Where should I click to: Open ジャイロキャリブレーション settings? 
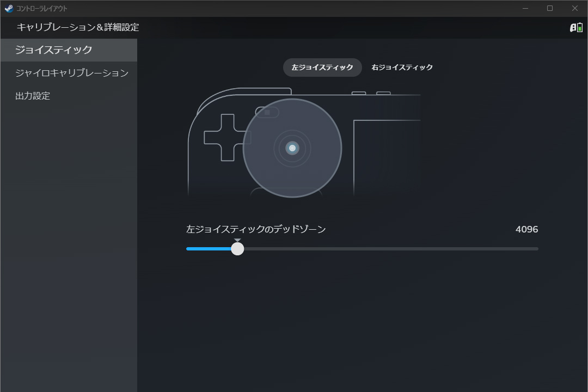pyautogui.click(x=72, y=73)
